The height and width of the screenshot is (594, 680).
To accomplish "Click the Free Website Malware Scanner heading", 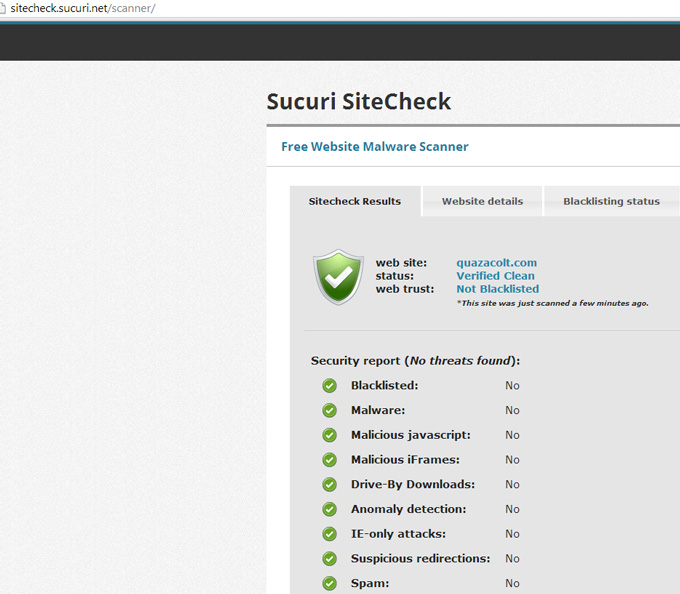I will point(375,147).
